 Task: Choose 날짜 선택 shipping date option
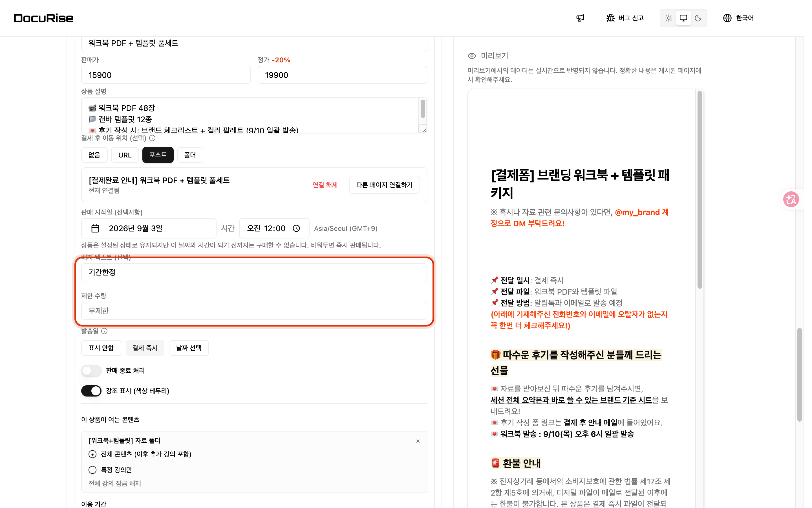pos(189,348)
